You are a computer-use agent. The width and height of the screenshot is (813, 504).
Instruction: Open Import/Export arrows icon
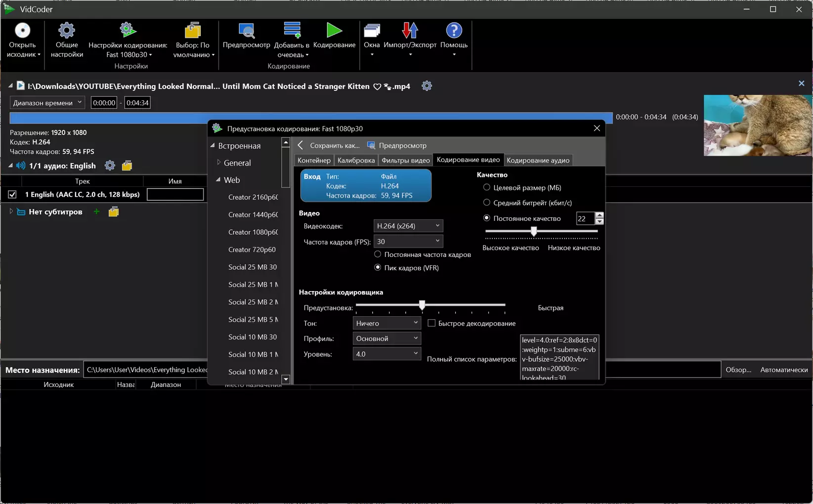410,31
